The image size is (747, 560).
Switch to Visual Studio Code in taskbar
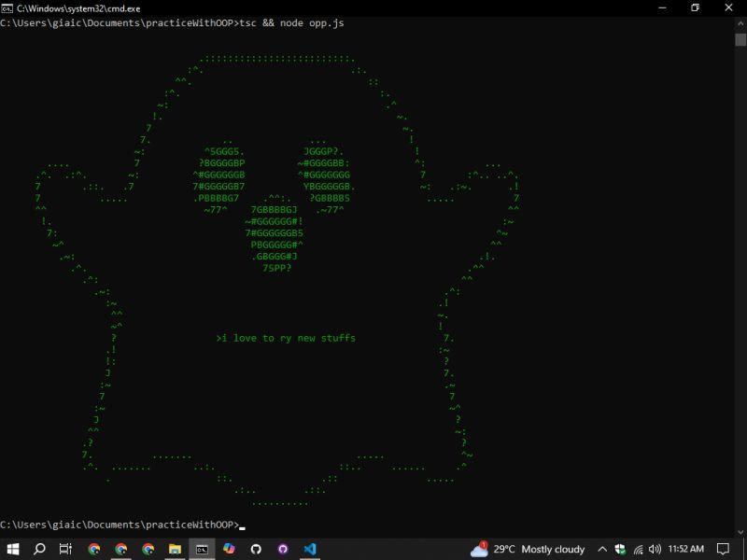click(310, 549)
